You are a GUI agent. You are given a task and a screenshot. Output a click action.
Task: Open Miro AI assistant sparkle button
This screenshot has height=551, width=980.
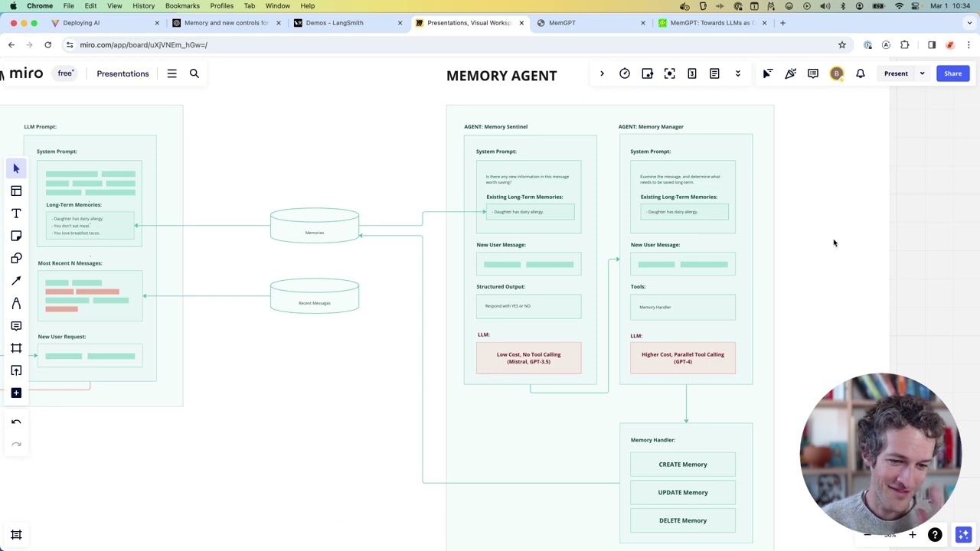(963, 535)
